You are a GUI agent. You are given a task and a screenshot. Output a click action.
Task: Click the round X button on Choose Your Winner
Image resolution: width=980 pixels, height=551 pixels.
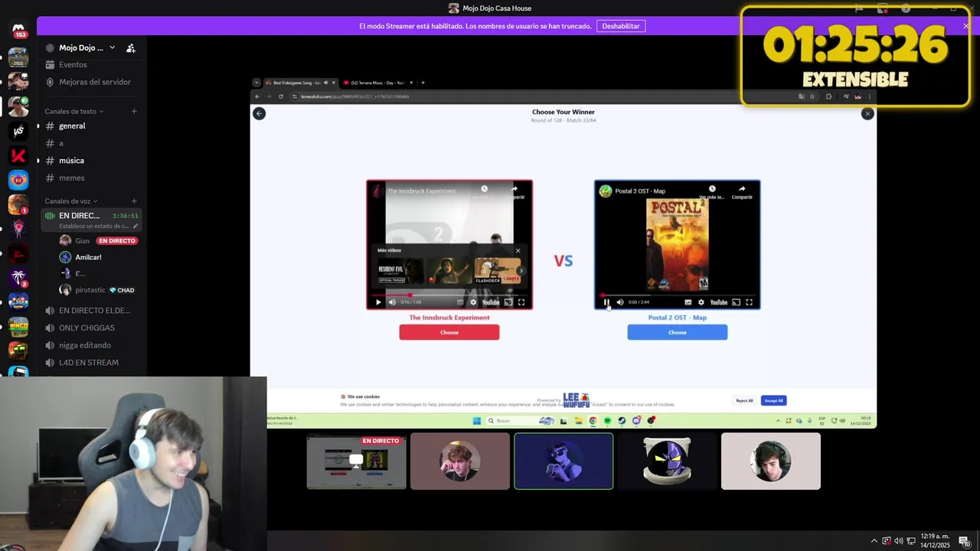867,113
